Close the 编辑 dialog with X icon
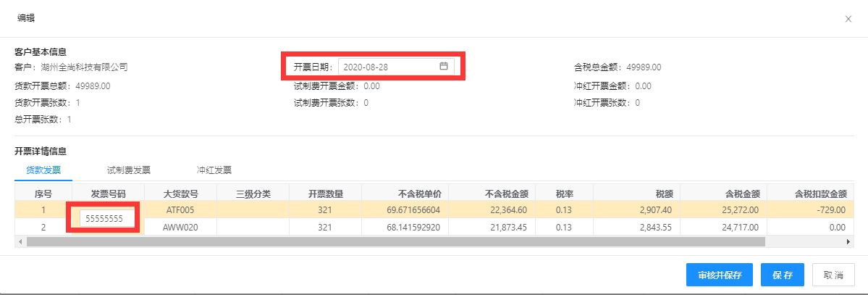The height and width of the screenshot is (295, 868). click(848, 19)
